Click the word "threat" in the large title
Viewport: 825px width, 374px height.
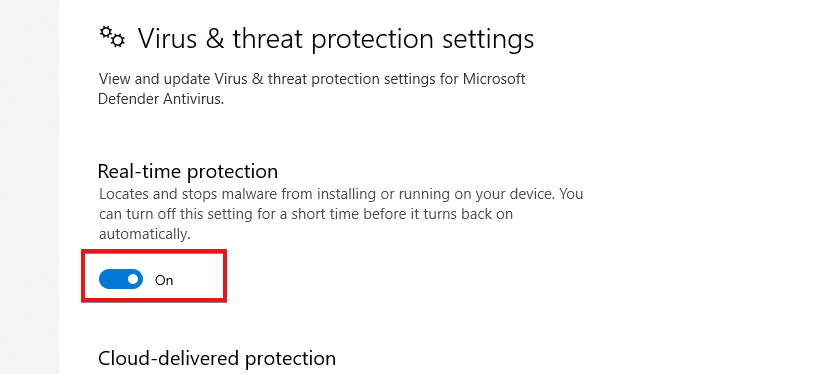coord(268,39)
